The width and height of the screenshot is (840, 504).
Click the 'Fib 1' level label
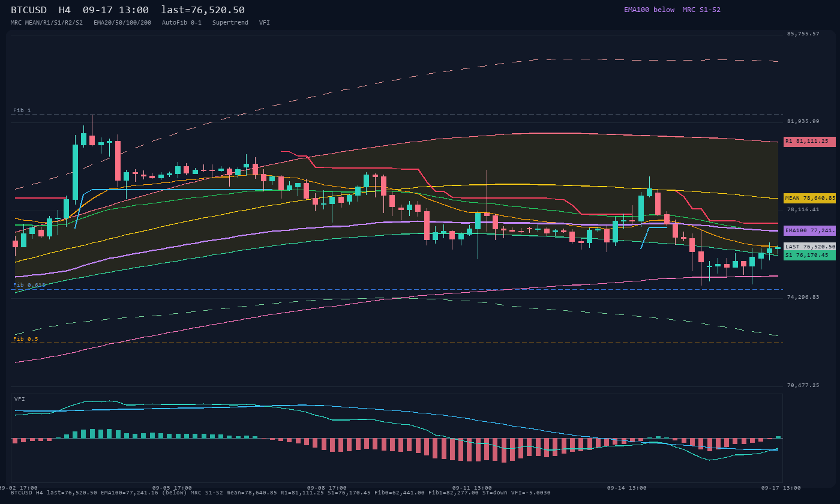[x=22, y=110]
